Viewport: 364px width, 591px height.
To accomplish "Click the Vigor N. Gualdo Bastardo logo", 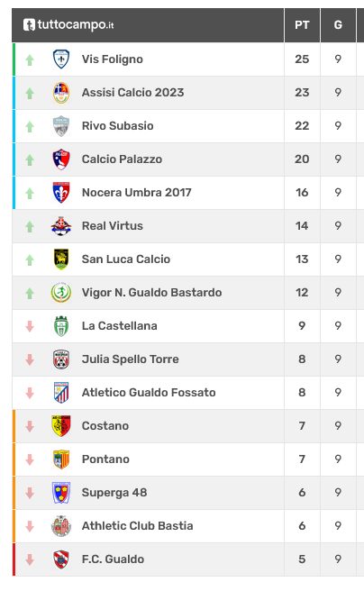I will coord(61,293).
